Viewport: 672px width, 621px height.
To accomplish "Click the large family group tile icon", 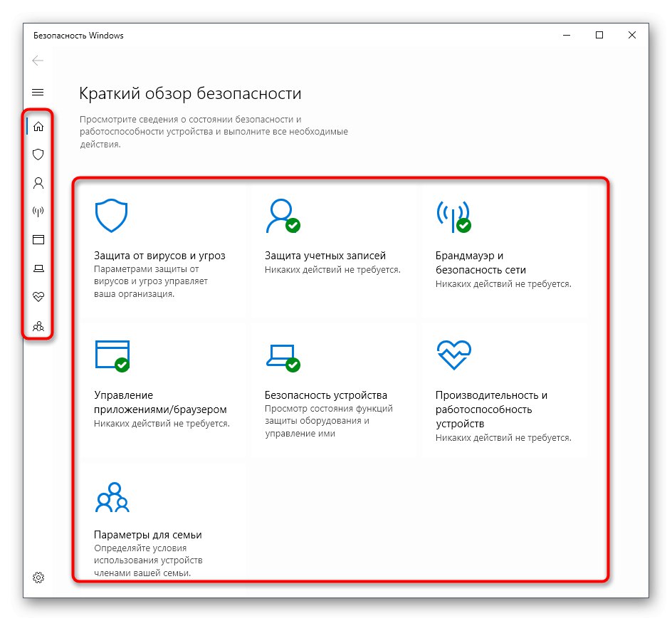I will [x=112, y=497].
